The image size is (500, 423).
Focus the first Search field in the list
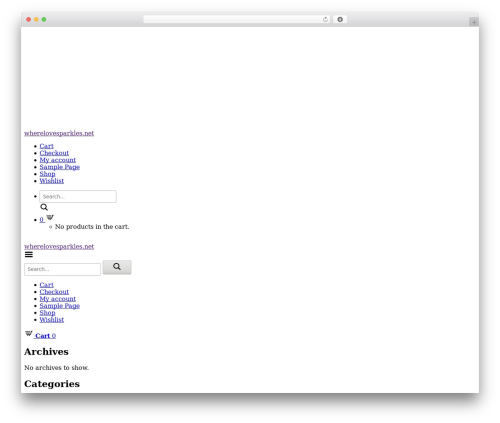pyautogui.click(x=78, y=196)
